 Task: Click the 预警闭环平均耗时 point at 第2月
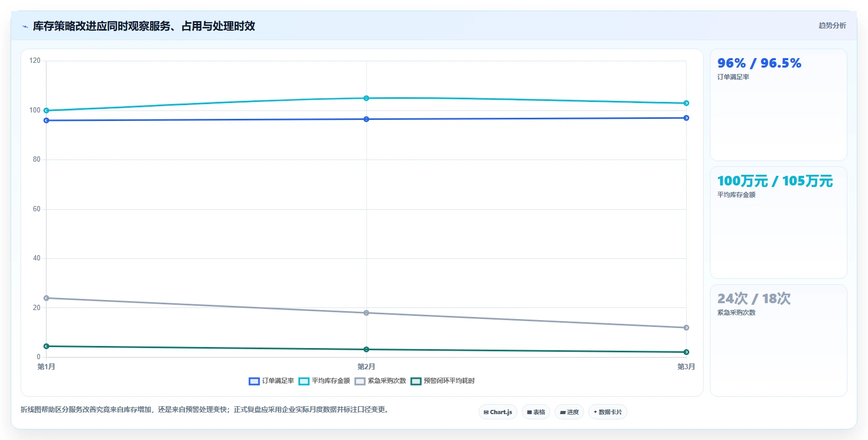(x=366, y=349)
